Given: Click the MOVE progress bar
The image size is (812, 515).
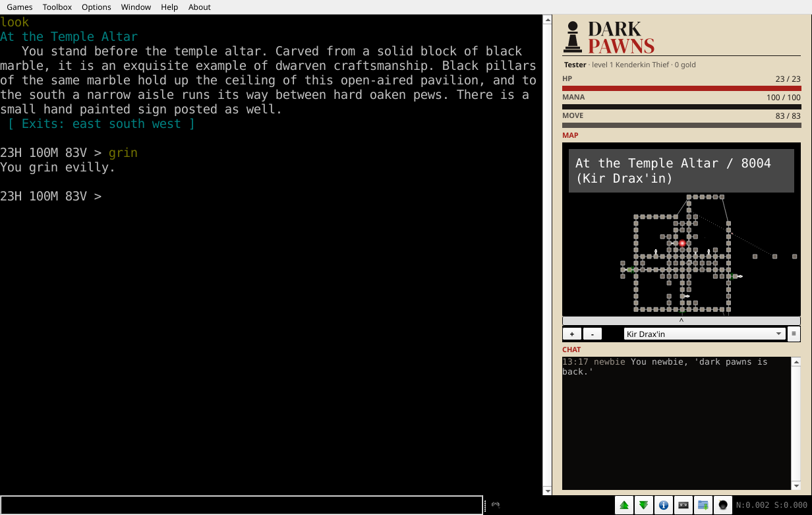Looking at the screenshot, I should click(x=681, y=125).
